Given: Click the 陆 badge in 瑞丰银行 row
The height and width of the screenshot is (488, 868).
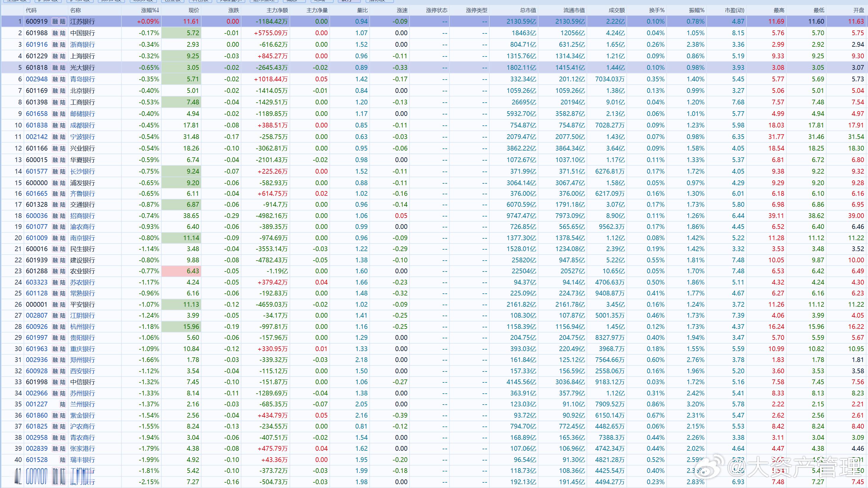Looking at the screenshot, I should tap(63, 460).
